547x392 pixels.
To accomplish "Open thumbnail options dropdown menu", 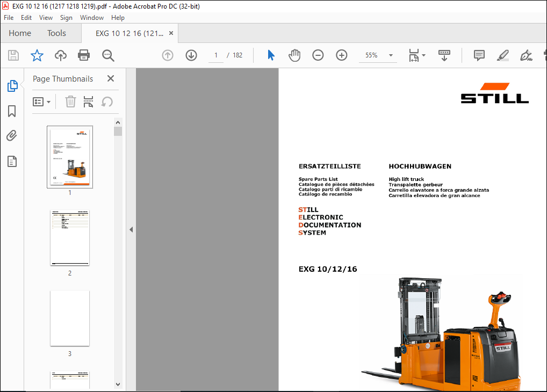I will [x=41, y=102].
